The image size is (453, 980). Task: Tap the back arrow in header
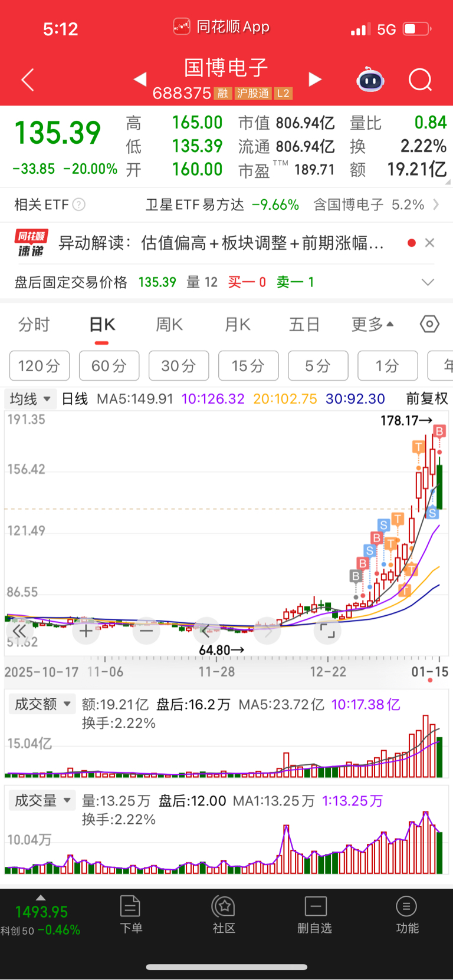point(28,80)
